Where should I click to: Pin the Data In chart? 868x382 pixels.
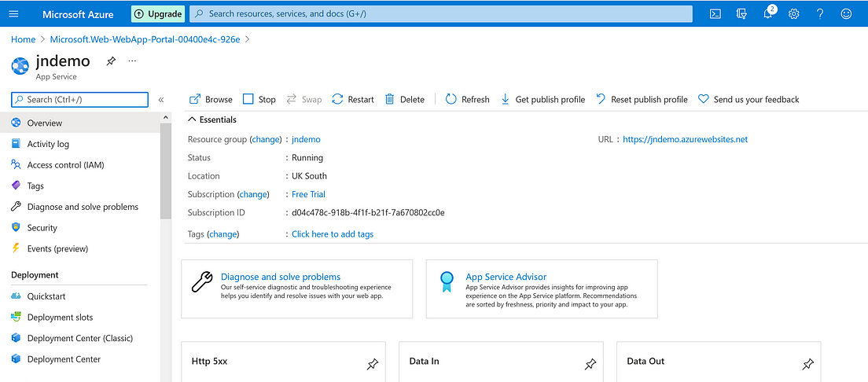(x=590, y=364)
